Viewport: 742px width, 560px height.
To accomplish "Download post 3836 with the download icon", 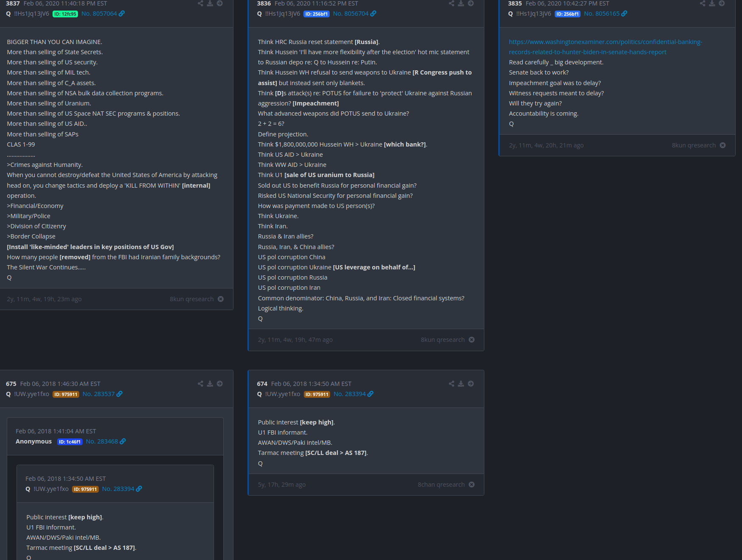I will click(461, 3).
